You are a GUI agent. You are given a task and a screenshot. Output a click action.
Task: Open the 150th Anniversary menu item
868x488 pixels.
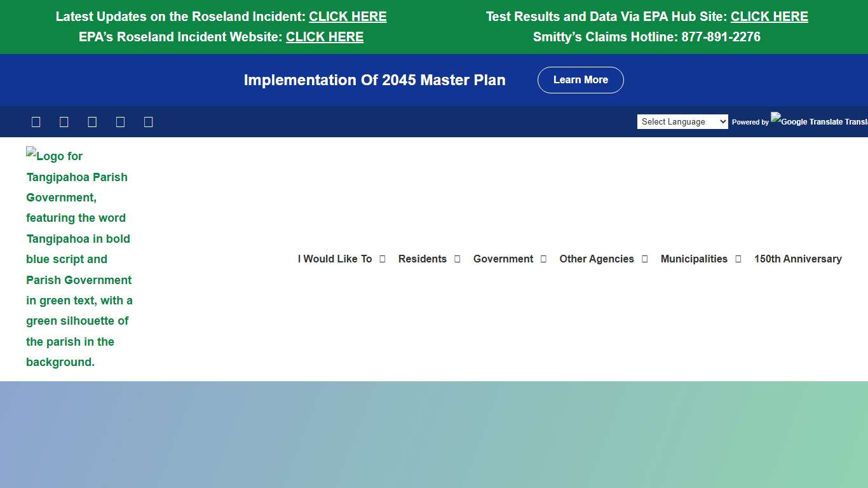[797, 259]
